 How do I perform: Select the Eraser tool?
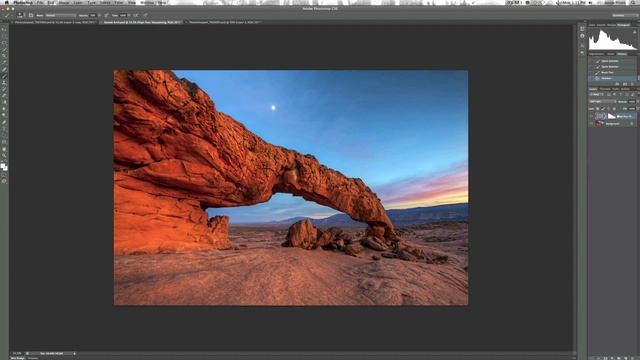pyautogui.click(x=4, y=96)
